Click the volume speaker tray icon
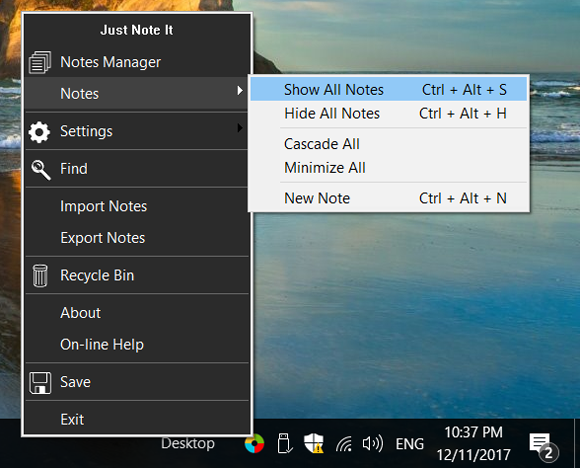 (372, 443)
